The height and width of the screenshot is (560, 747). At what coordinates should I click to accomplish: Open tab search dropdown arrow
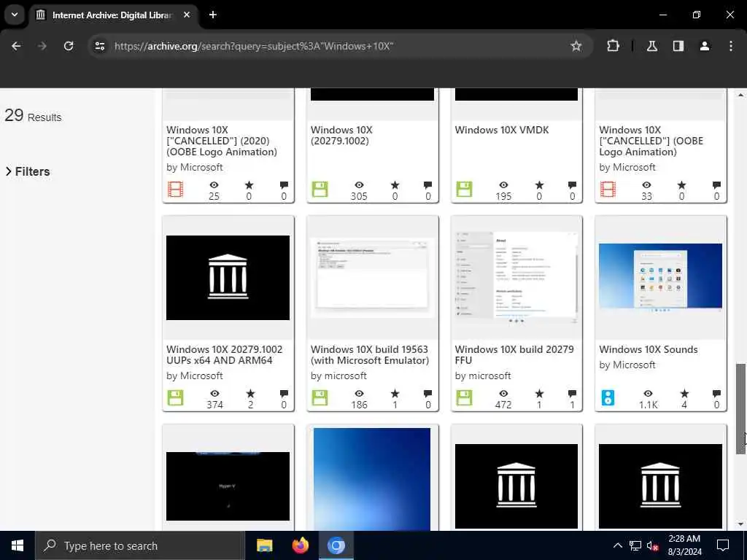click(15, 15)
